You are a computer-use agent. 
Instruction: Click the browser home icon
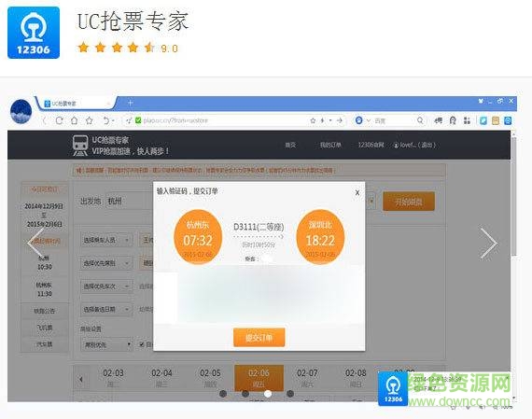coord(75,120)
